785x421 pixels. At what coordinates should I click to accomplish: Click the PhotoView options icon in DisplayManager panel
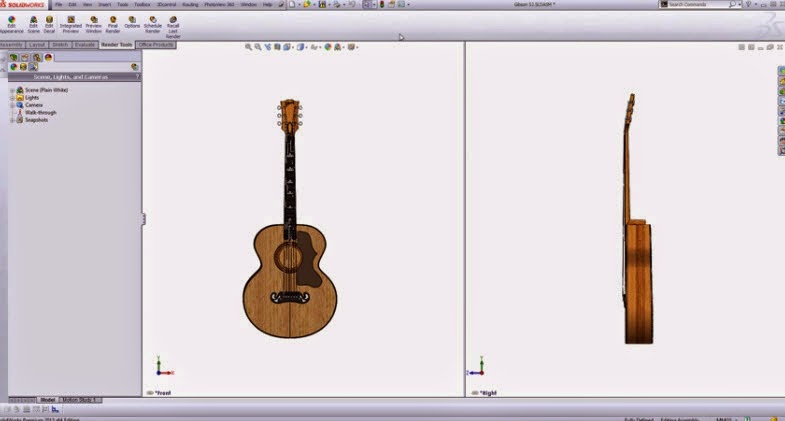(x=135, y=67)
